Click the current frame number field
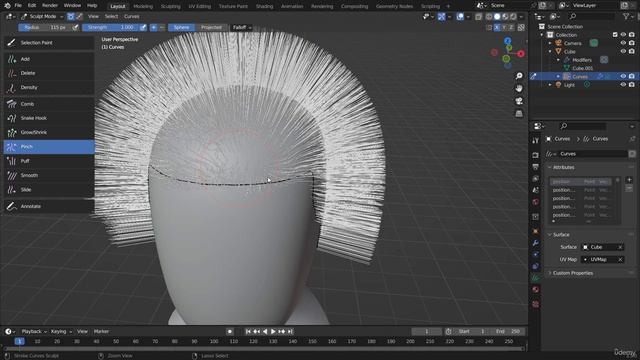 427,331
